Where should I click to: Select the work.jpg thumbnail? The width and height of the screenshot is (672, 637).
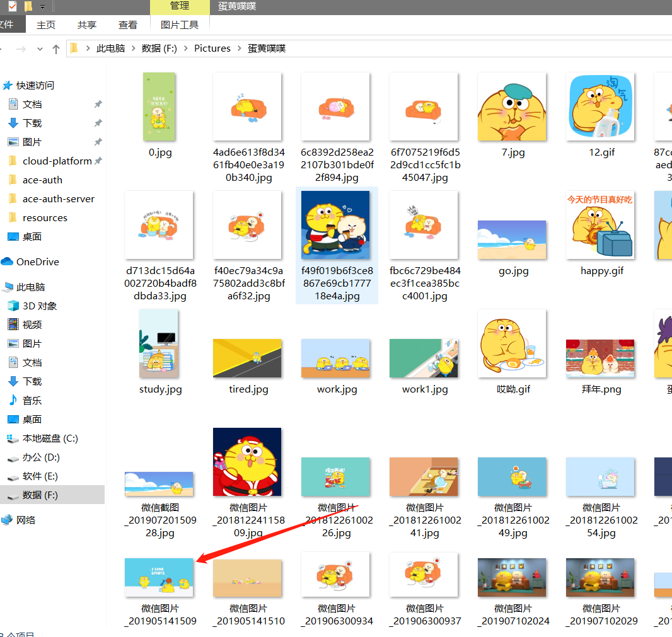tap(335, 359)
